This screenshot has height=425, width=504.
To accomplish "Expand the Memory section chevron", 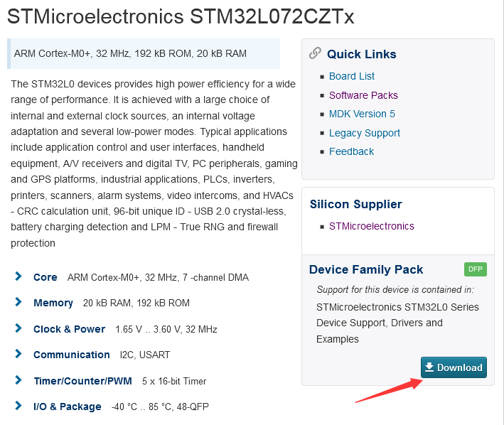I will (x=18, y=302).
